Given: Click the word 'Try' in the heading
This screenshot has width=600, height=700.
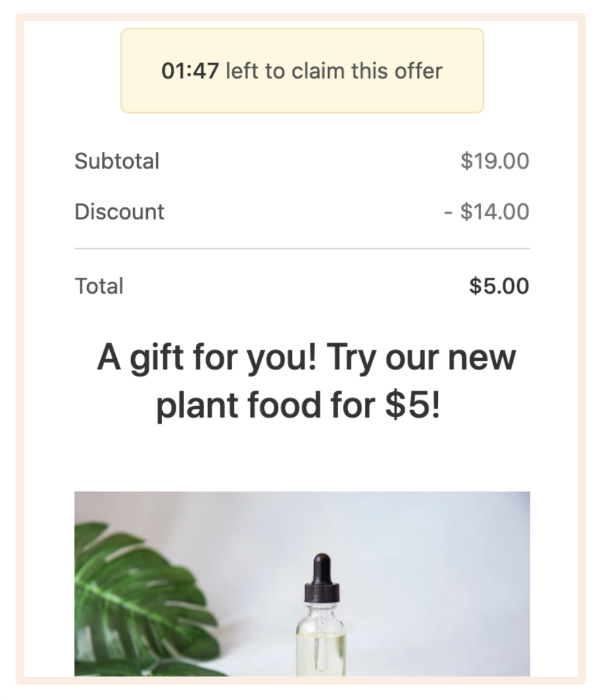Looking at the screenshot, I should point(352,358).
